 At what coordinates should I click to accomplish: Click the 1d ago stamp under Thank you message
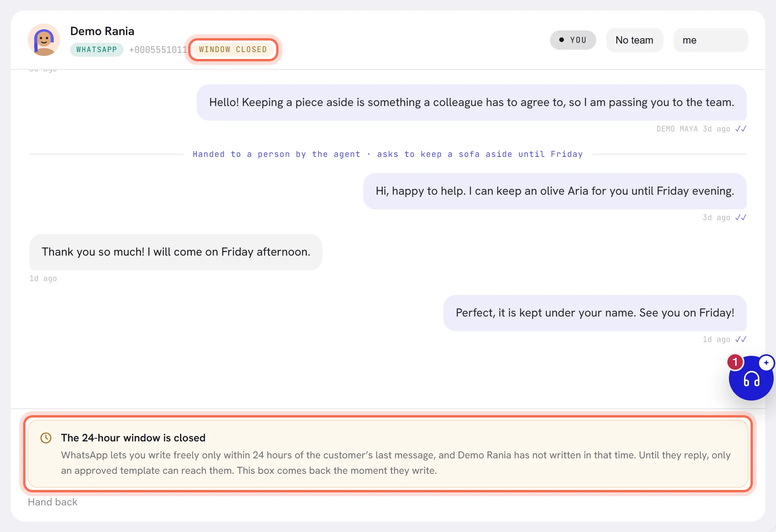[43, 278]
